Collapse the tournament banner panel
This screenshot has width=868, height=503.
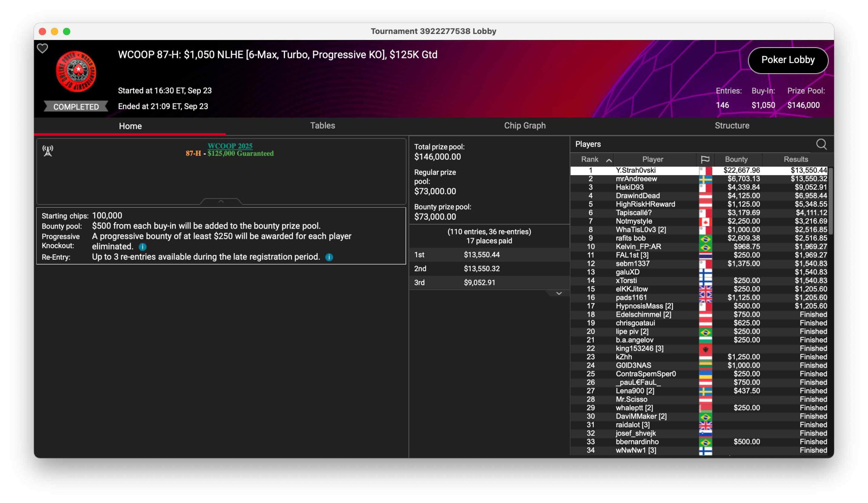pos(221,201)
